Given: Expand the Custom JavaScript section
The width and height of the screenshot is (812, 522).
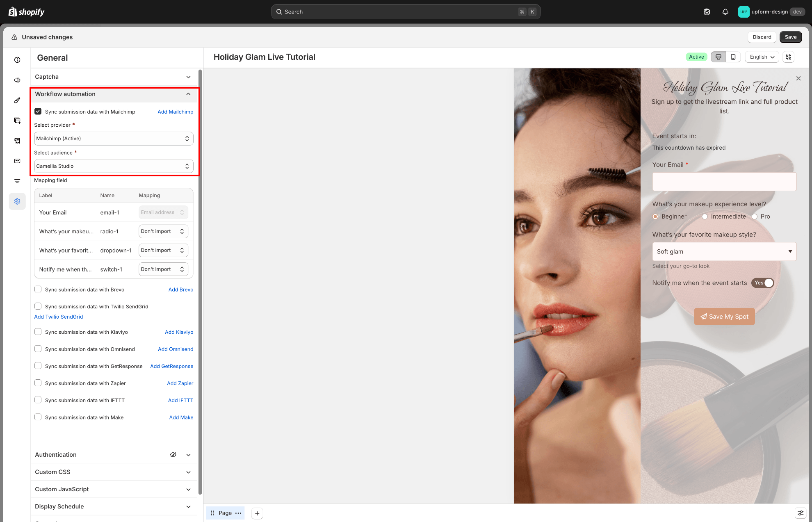Looking at the screenshot, I should point(114,489).
